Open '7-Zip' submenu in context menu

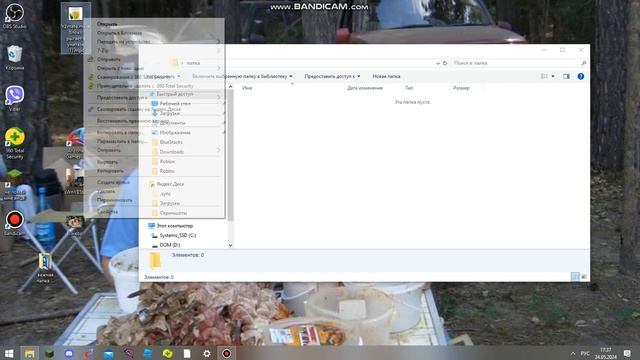(x=154, y=51)
